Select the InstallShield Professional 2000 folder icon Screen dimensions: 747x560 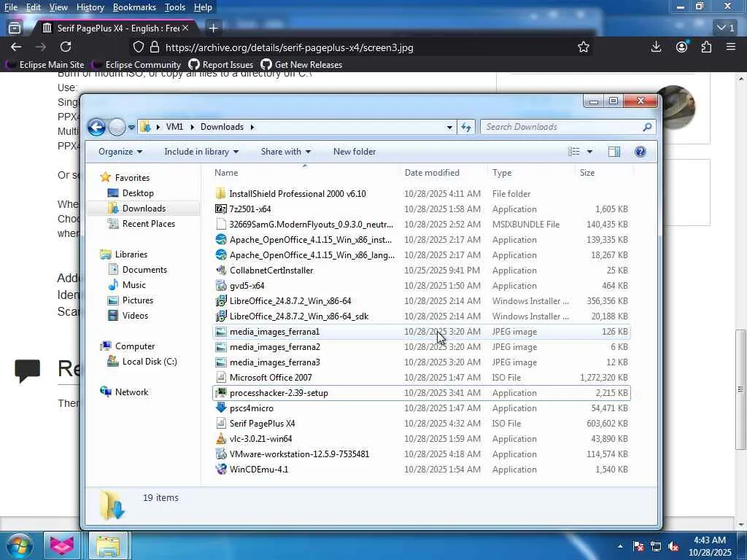point(220,193)
